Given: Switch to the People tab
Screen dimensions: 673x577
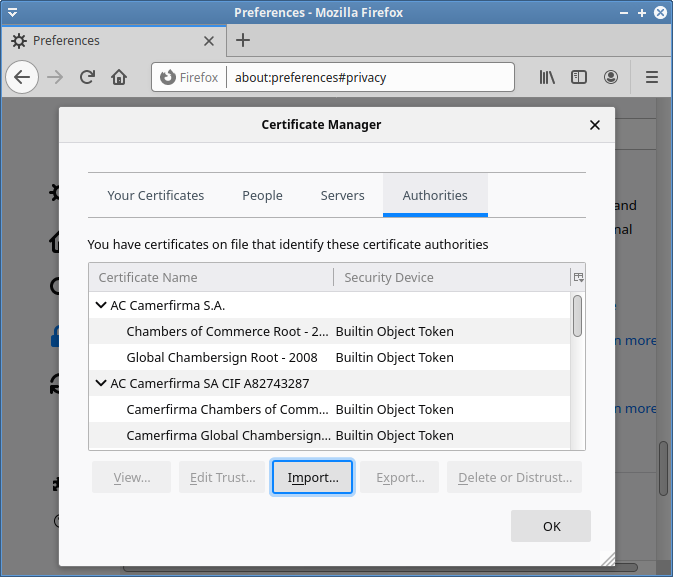Looking at the screenshot, I should 262,195.
